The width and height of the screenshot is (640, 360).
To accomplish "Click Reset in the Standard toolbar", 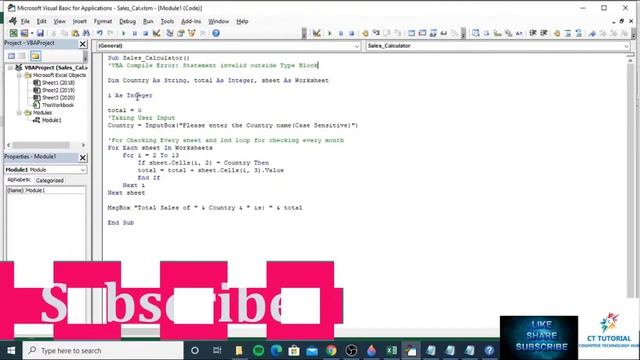I will tap(145, 33).
